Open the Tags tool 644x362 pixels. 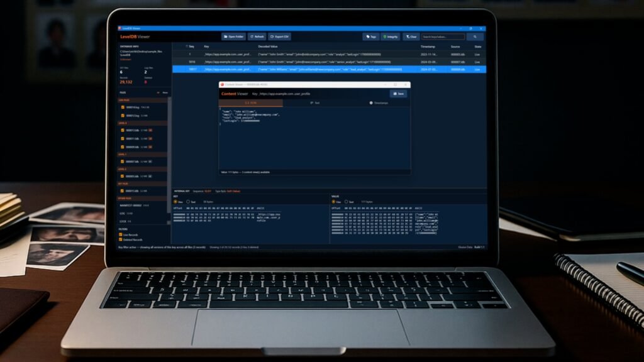(370, 36)
